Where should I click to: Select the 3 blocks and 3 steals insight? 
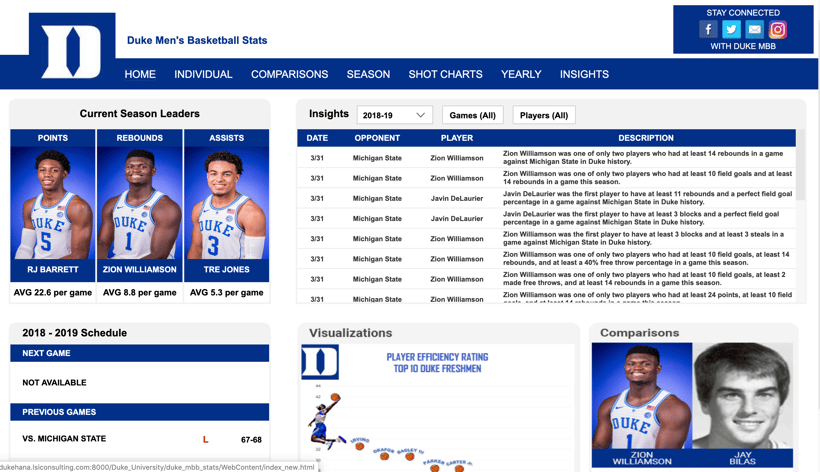click(546, 238)
